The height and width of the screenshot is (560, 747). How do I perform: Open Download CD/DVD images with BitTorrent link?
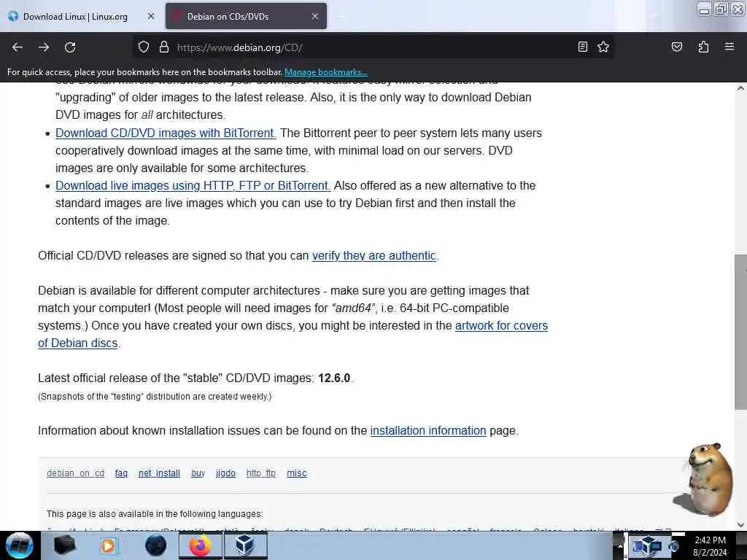[x=166, y=133]
